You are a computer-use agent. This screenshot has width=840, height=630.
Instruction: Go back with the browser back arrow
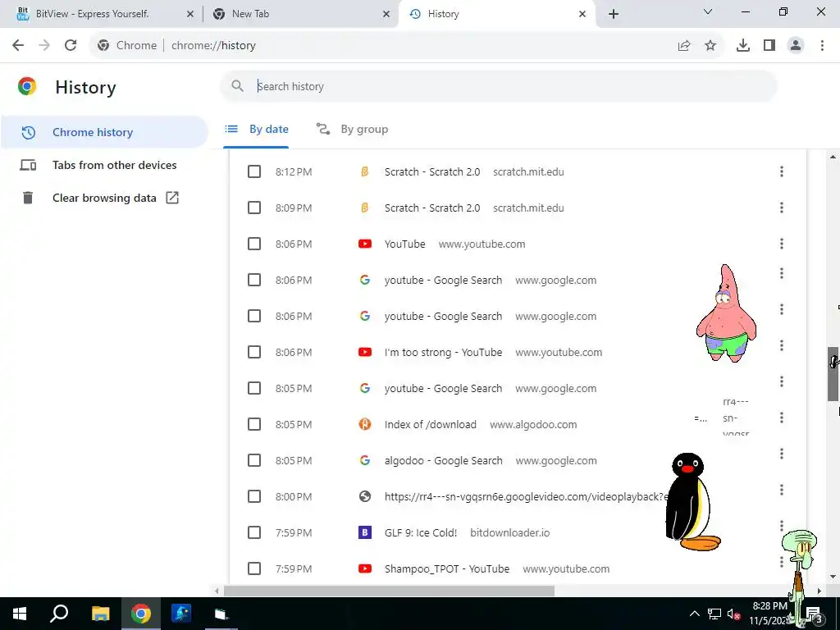tap(18, 46)
